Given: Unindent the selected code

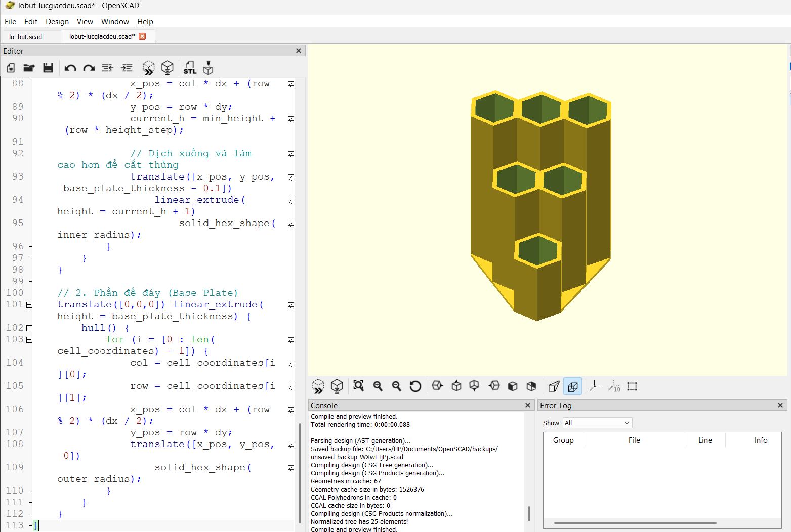Looking at the screenshot, I should click(107, 68).
